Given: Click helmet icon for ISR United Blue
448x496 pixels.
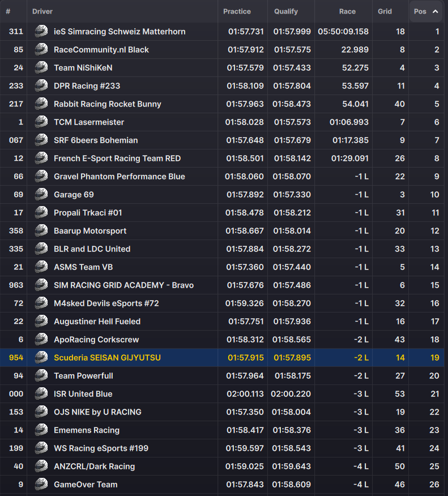Looking at the screenshot, I should coord(41,394).
